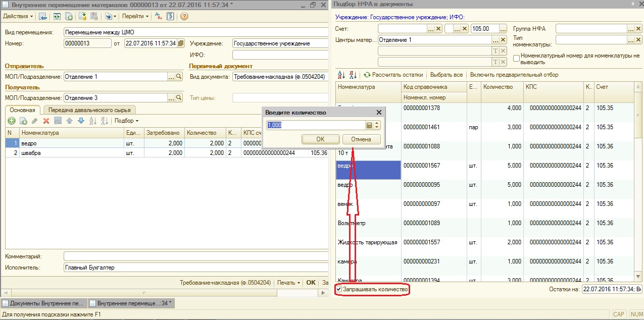Click Выбрать все button

(x=447, y=75)
